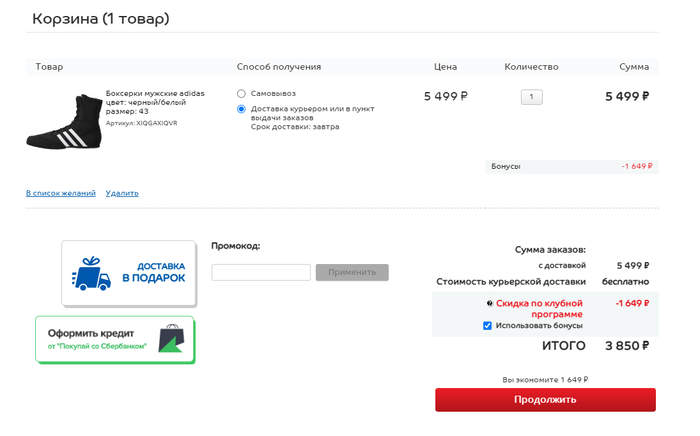
Task: Click the "Корзина (1 товар)" page heading
Action: coord(100,19)
